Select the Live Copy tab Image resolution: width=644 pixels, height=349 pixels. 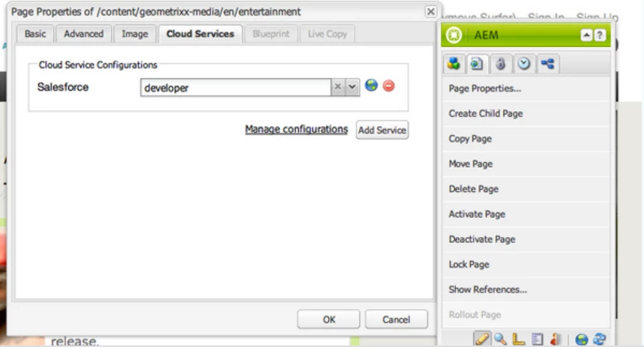pos(327,34)
